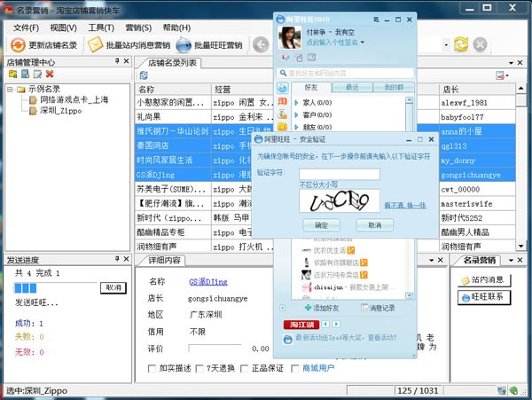Click 添加好友 in AliWangWang
532x400 pixels.
[322, 308]
